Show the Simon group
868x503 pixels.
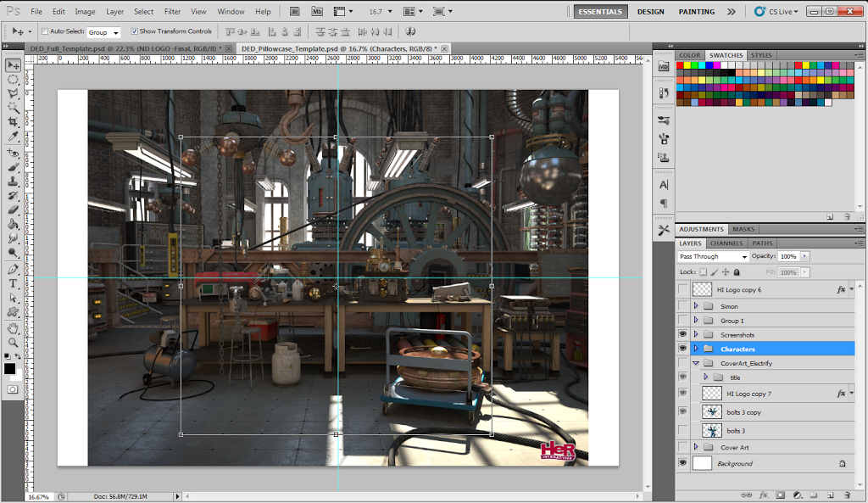(x=682, y=306)
